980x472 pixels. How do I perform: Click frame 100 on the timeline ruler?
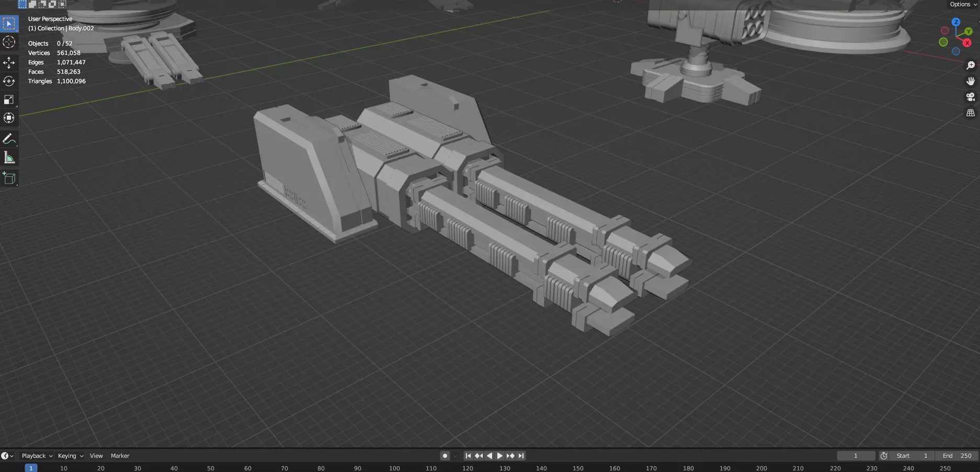point(394,468)
